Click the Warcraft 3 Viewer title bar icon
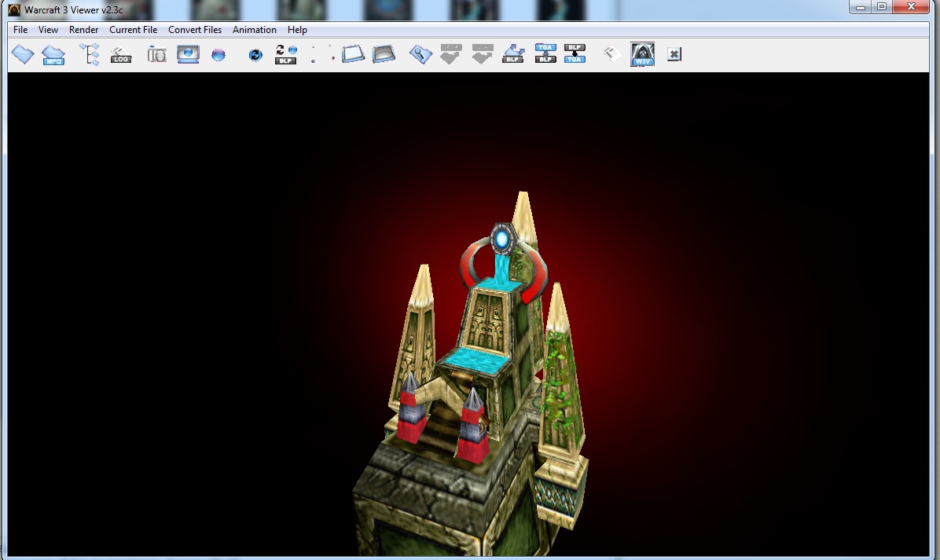 click(14, 9)
